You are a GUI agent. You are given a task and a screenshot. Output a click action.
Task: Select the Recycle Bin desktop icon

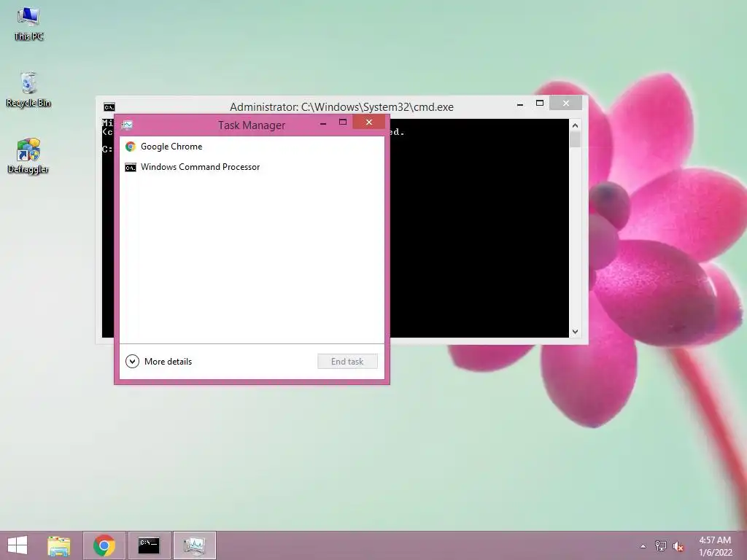tap(28, 90)
